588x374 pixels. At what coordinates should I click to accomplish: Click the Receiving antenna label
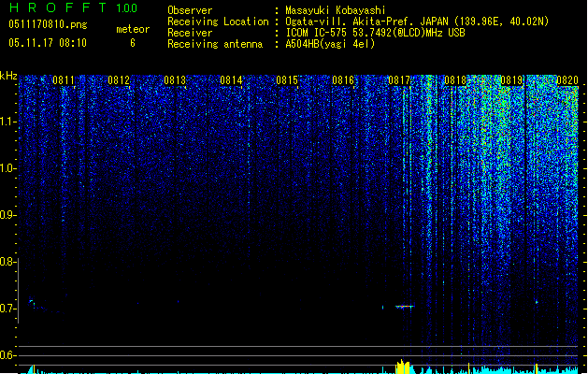(x=215, y=44)
